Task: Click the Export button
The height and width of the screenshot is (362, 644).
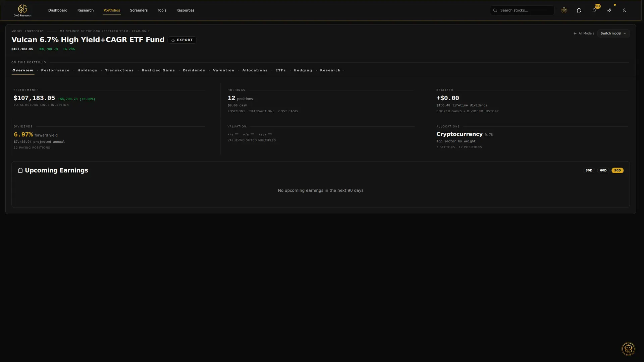Action: 182,40
